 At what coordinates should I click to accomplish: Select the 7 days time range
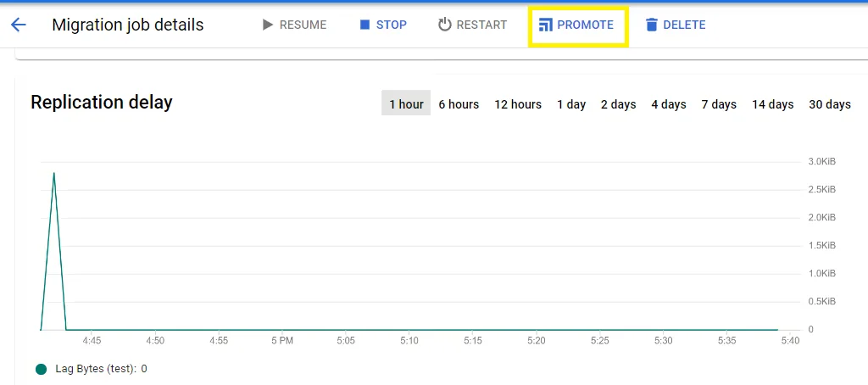coord(719,104)
